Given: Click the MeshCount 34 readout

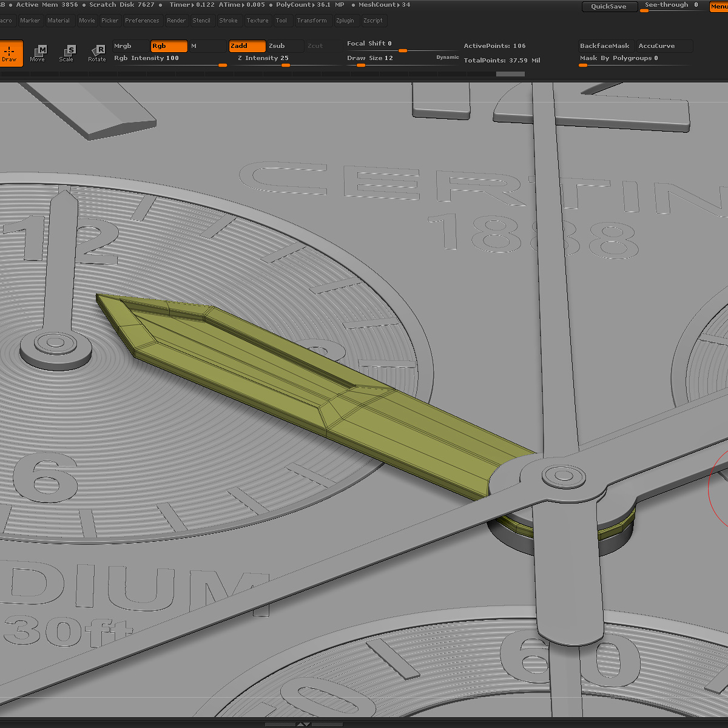Looking at the screenshot, I should (385, 5).
